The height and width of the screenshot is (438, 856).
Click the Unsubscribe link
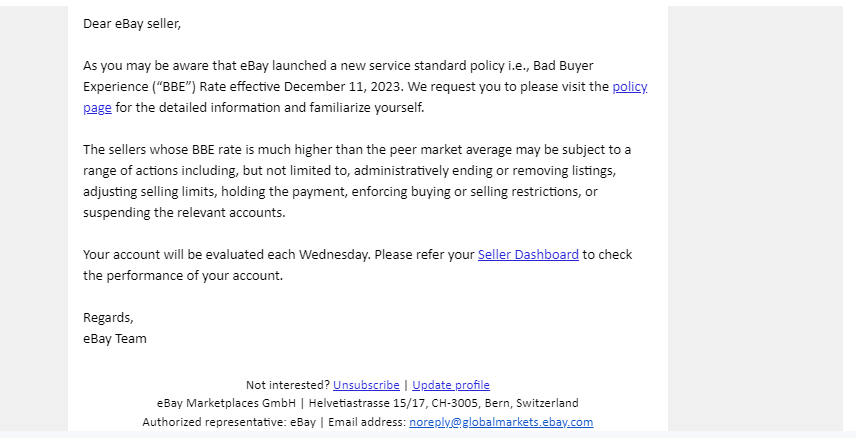(x=366, y=385)
